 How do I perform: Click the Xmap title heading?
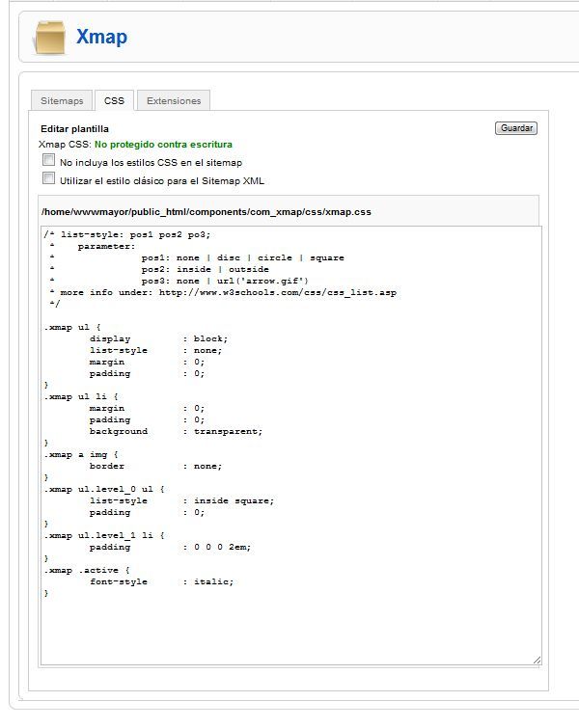101,37
